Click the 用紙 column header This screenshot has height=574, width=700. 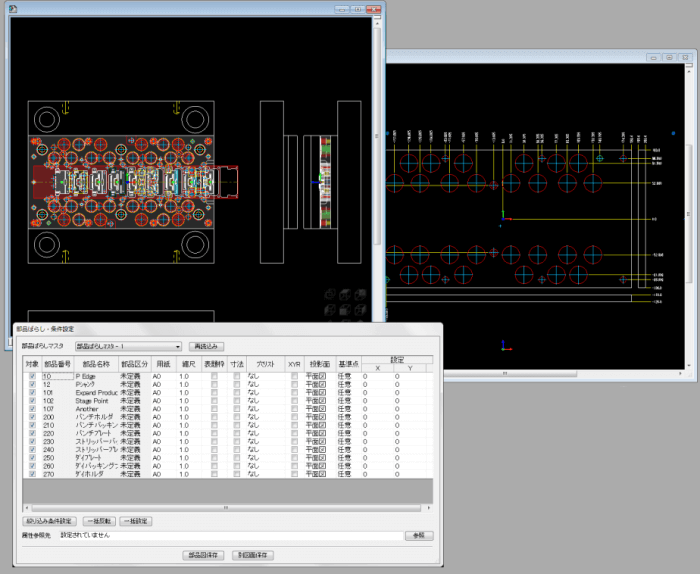tap(163, 364)
